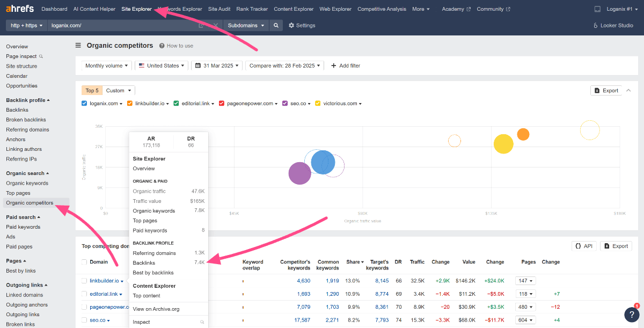Open the Dashboard tab in top navigation
The image size is (644, 328).
[54, 9]
